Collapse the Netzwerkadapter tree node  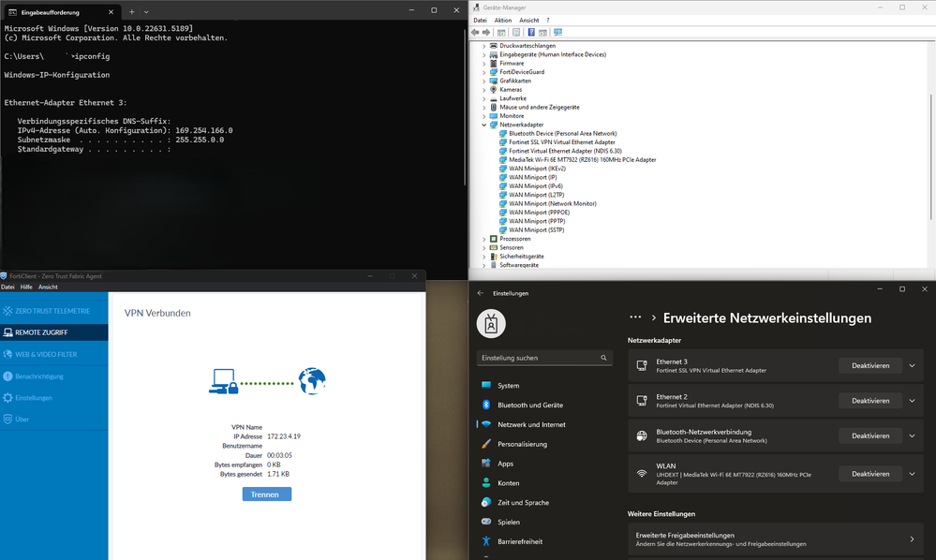click(484, 125)
